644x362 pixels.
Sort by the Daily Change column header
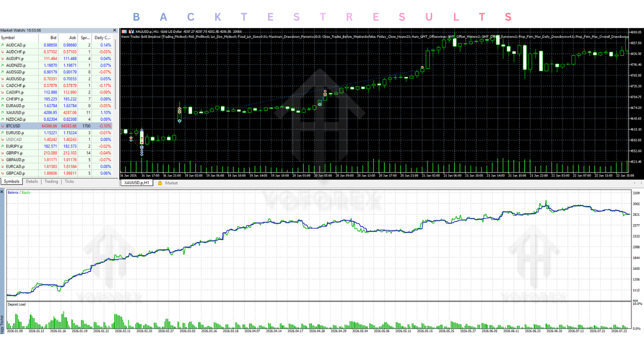pyautogui.click(x=103, y=38)
